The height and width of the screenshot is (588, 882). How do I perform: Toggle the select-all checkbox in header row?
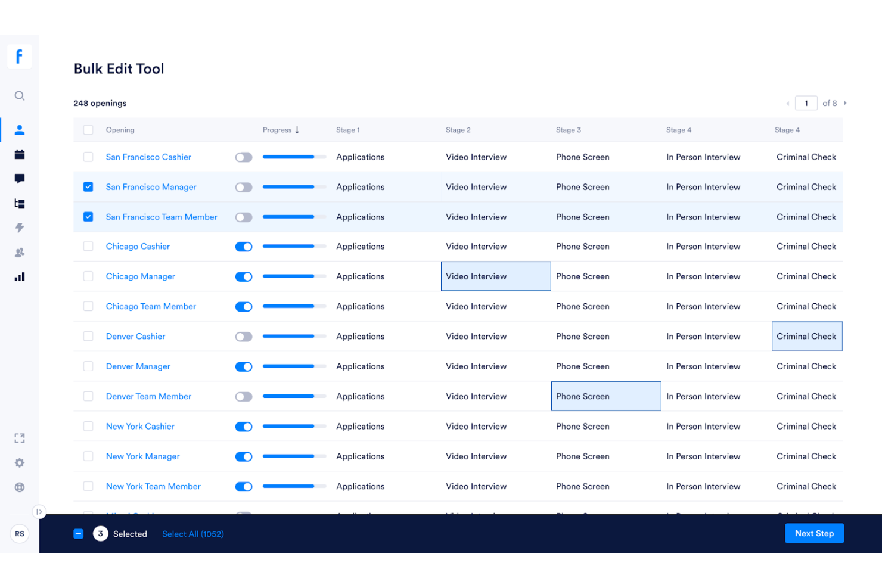pos(88,130)
